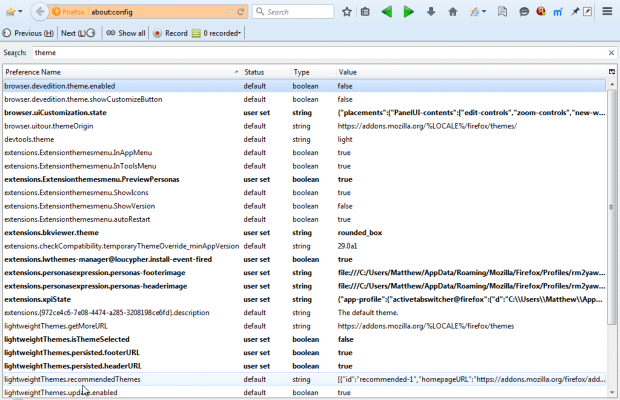Sort by the Status column header
This screenshot has height=400, width=620.
point(266,72)
